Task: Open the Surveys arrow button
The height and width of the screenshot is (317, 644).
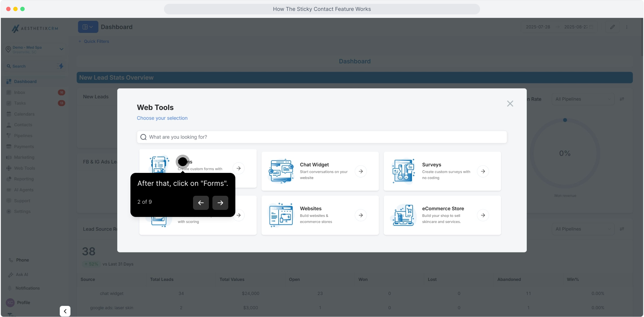Action: [483, 171]
